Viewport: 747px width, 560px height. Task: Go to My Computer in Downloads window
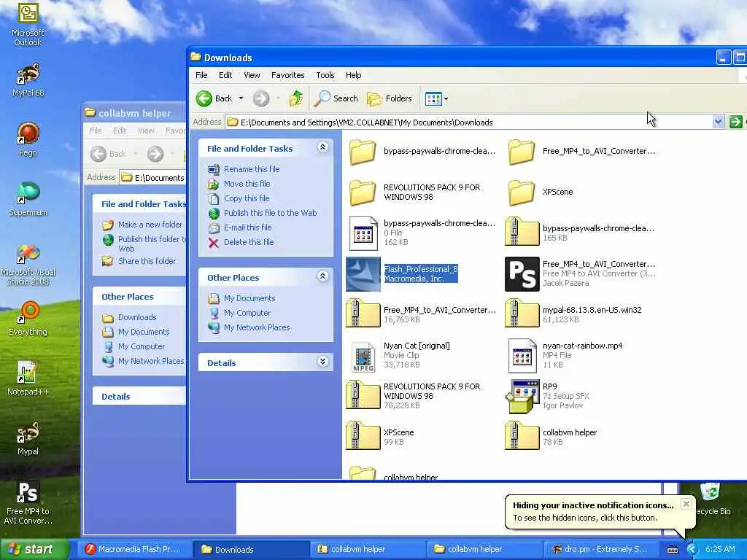click(x=247, y=314)
